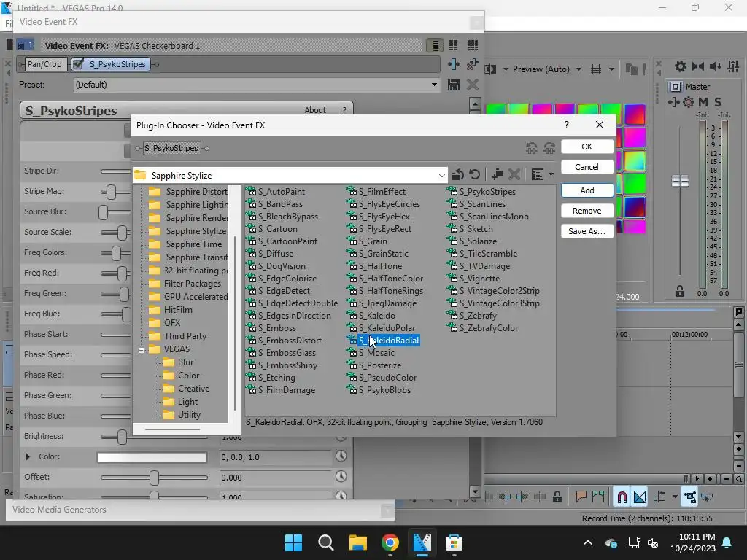This screenshot has height=560, width=747.
Task: Click the Remove button
Action: pos(587,211)
